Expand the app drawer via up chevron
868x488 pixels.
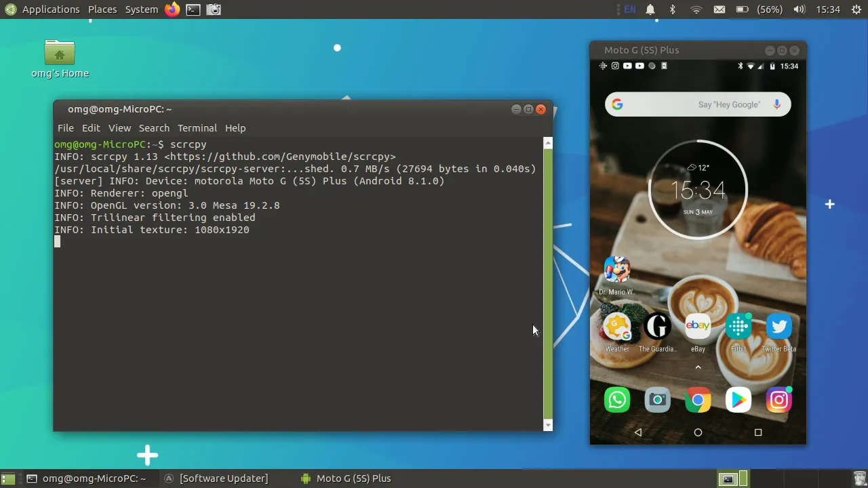[698, 367]
